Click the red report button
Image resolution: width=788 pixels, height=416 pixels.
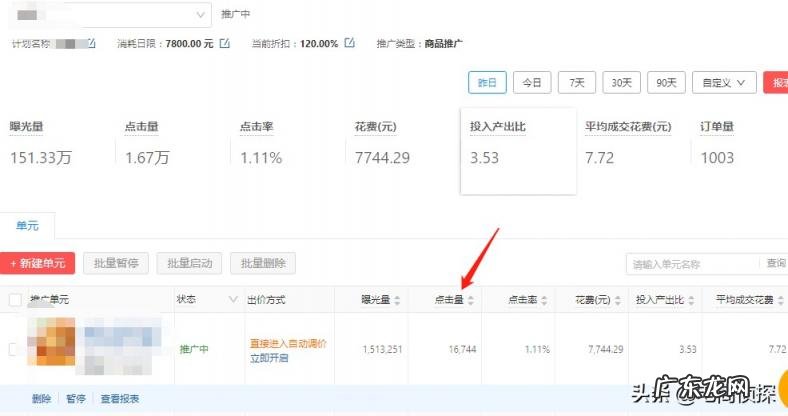pos(776,82)
